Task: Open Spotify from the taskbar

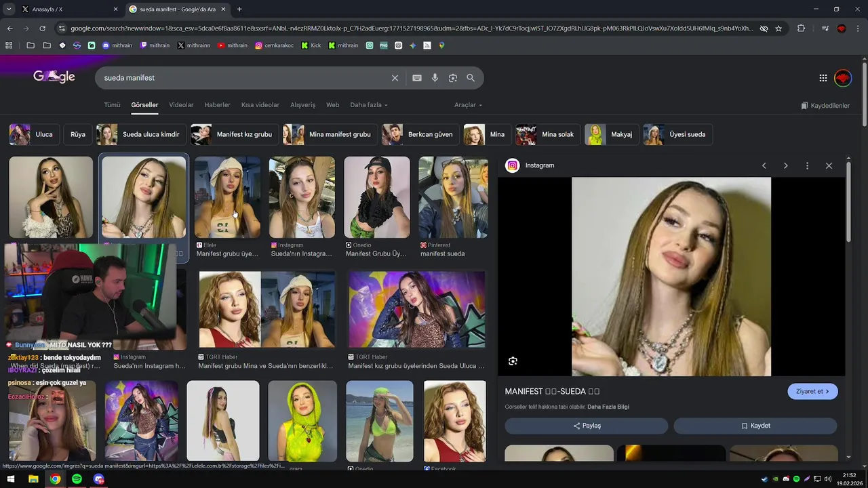Action: pos(77,479)
